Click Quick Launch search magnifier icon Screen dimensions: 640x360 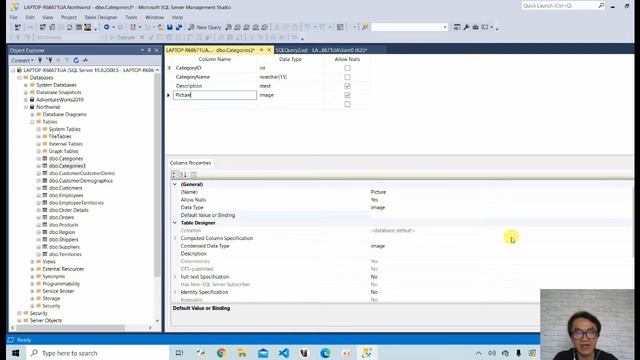[601, 6]
